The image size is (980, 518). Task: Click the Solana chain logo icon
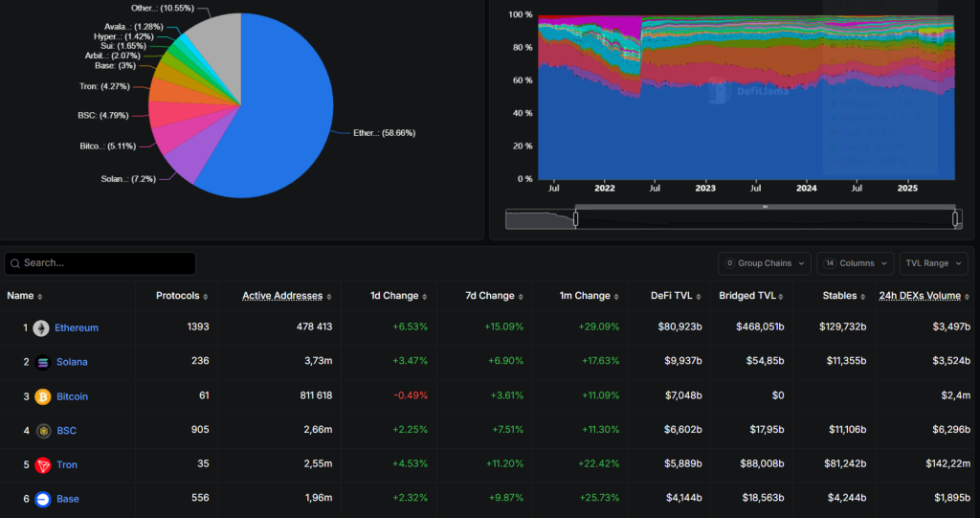click(42, 363)
